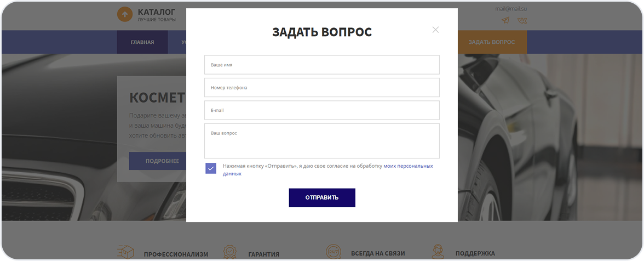Click the Гарантия award badge icon
644x261 pixels.
coord(231,253)
